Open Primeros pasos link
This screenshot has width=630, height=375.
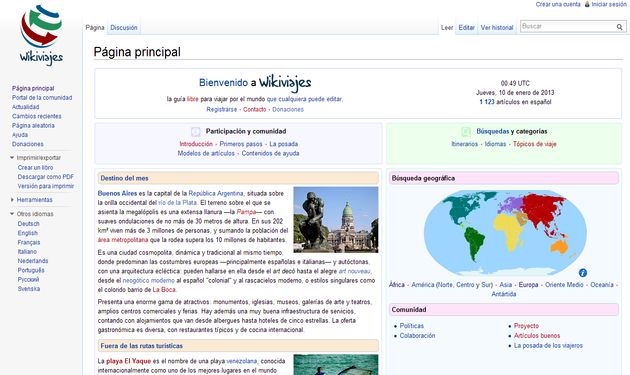[241, 144]
